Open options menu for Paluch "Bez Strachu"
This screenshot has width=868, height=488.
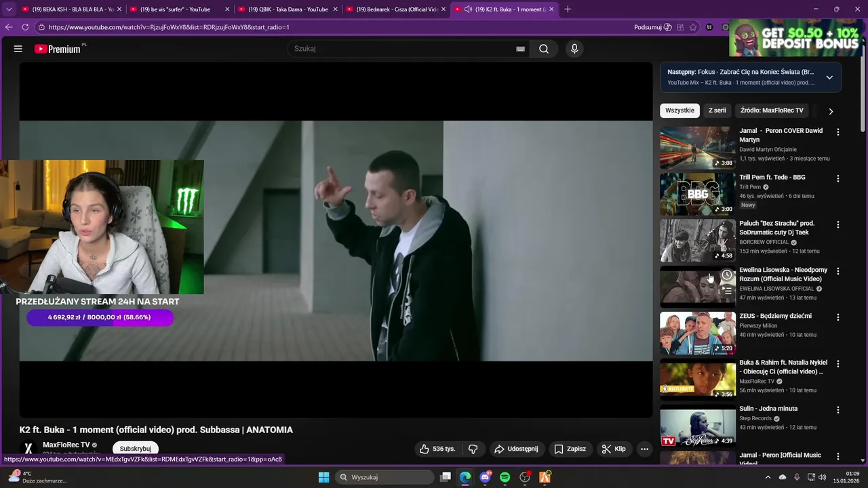838,224
